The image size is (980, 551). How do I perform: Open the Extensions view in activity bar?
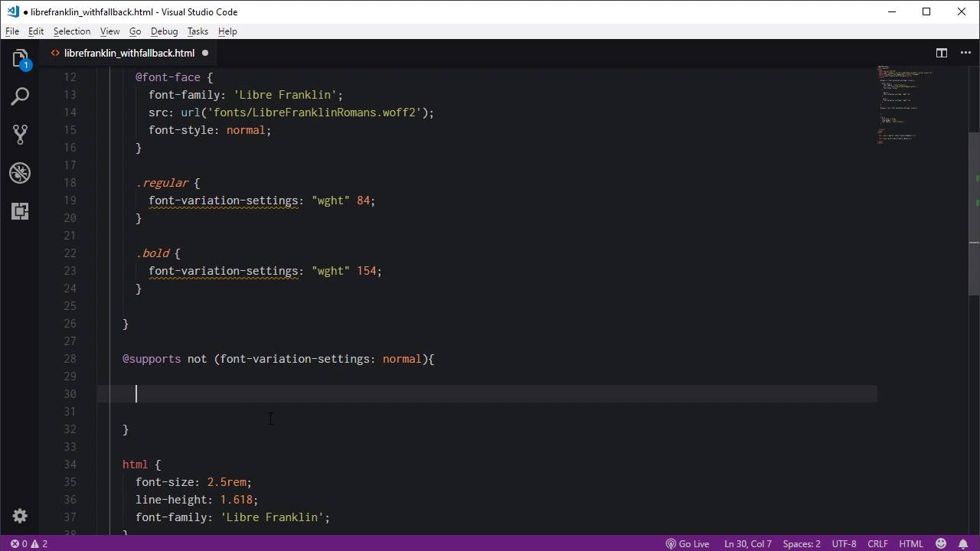pos(20,210)
